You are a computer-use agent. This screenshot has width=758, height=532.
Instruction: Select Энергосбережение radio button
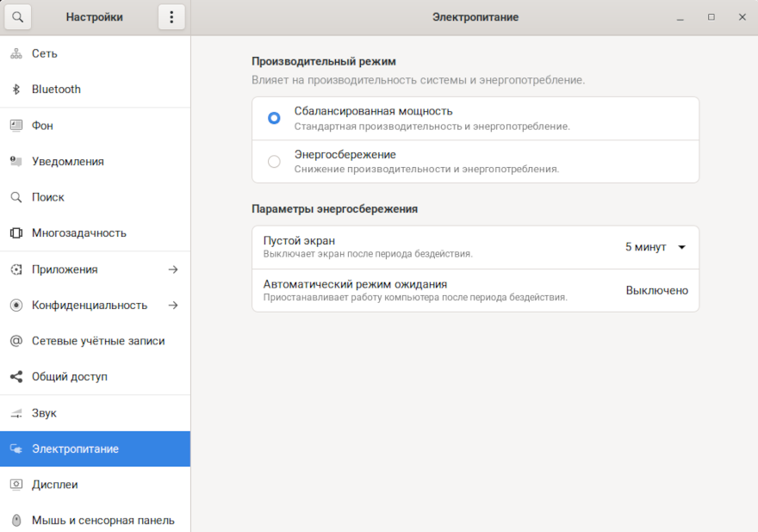click(274, 161)
